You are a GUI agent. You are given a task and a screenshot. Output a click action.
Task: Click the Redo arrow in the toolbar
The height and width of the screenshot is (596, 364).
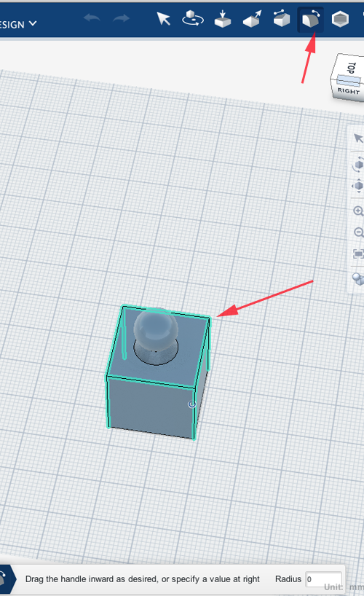[x=121, y=18]
